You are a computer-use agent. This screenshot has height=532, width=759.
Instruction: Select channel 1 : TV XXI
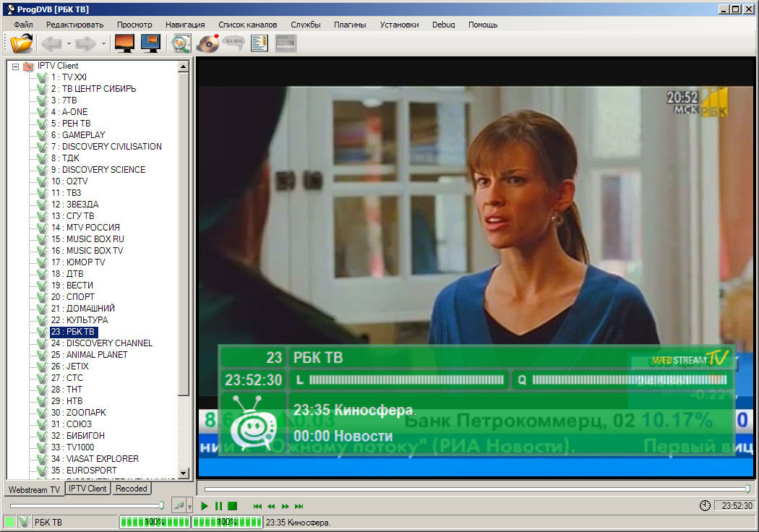pos(69,77)
